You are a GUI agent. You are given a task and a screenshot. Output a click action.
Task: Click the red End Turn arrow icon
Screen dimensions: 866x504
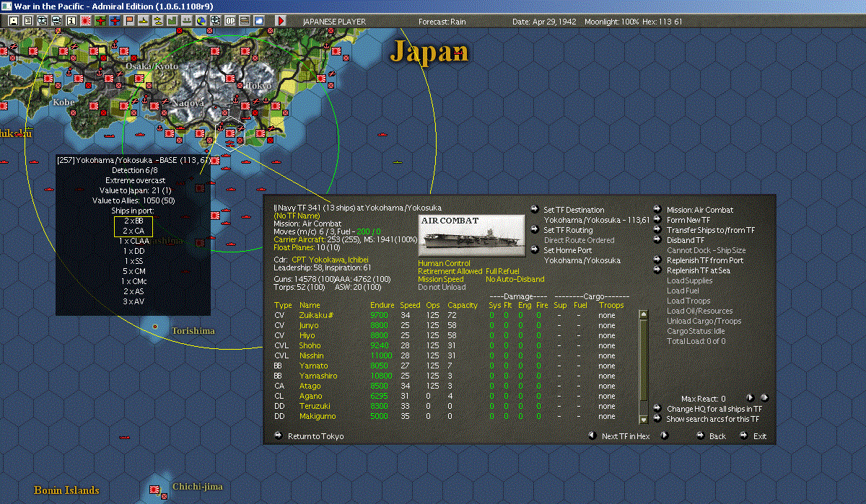[281, 21]
